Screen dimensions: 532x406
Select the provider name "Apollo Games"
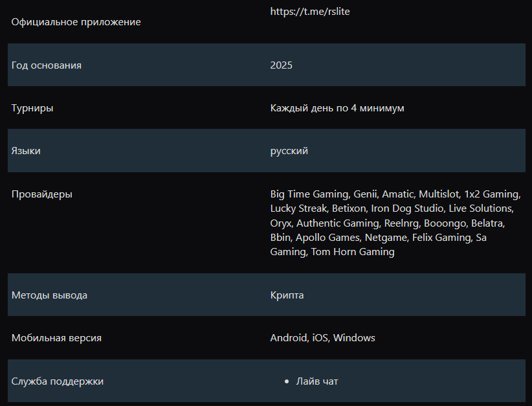tap(327, 238)
